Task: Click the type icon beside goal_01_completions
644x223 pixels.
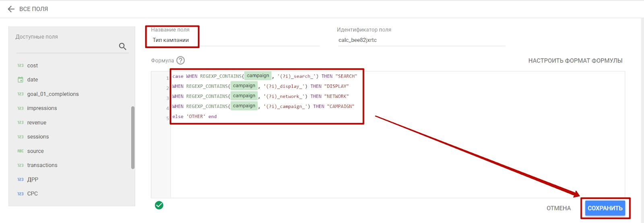Action: click(21, 94)
